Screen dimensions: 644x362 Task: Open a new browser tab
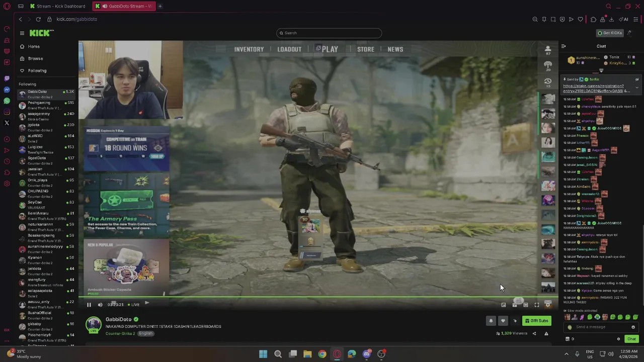pyautogui.click(x=160, y=6)
